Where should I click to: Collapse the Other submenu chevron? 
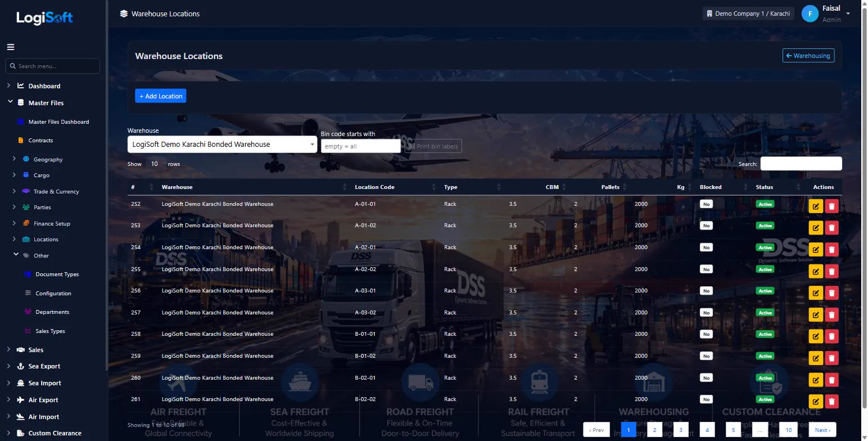click(x=16, y=255)
